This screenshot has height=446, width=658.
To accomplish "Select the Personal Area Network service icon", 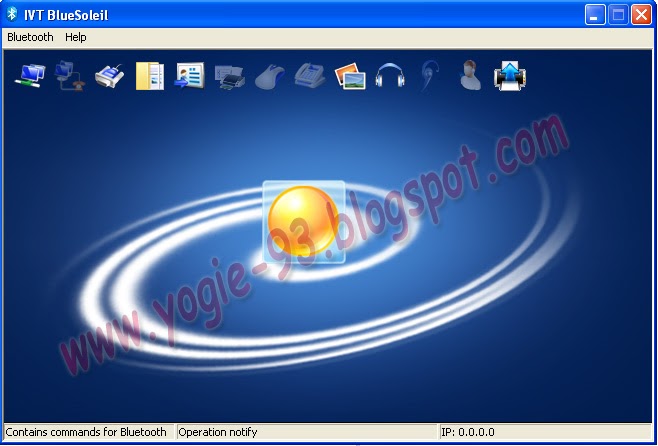I will pyautogui.click(x=30, y=76).
